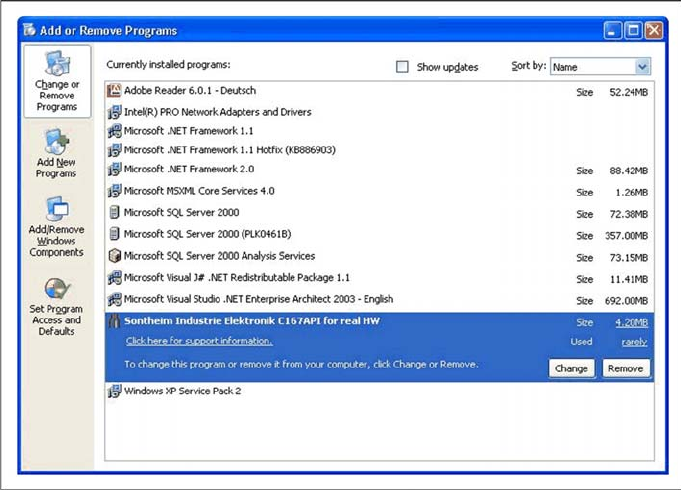This screenshot has width=681, height=490.
Task: Open Set Program Access and Defaults icon
Action: pos(56,290)
